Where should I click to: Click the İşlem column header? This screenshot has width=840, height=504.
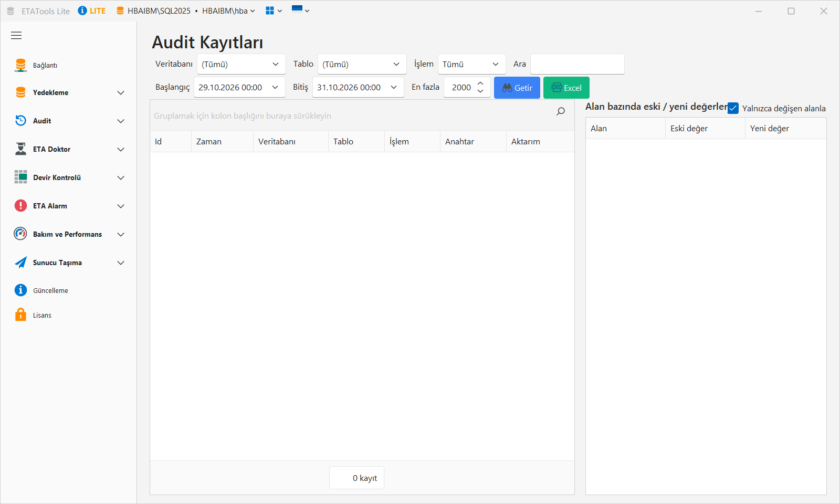tap(412, 142)
